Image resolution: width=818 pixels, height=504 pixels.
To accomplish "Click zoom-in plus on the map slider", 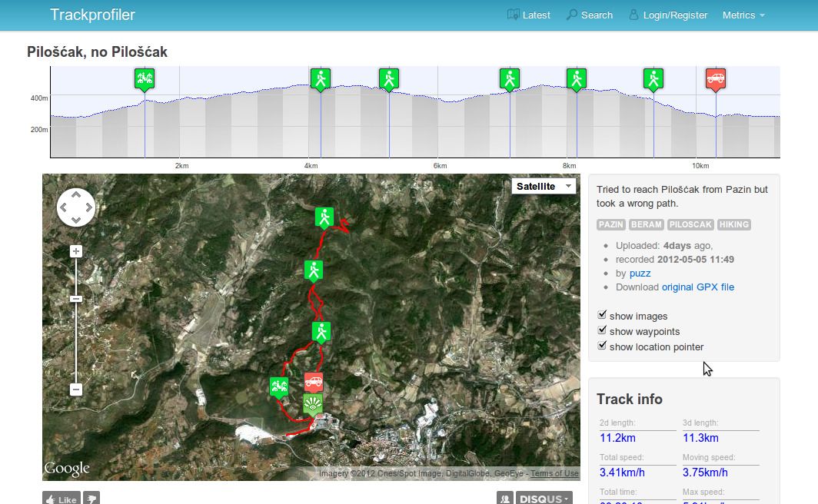I will (75, 250).
